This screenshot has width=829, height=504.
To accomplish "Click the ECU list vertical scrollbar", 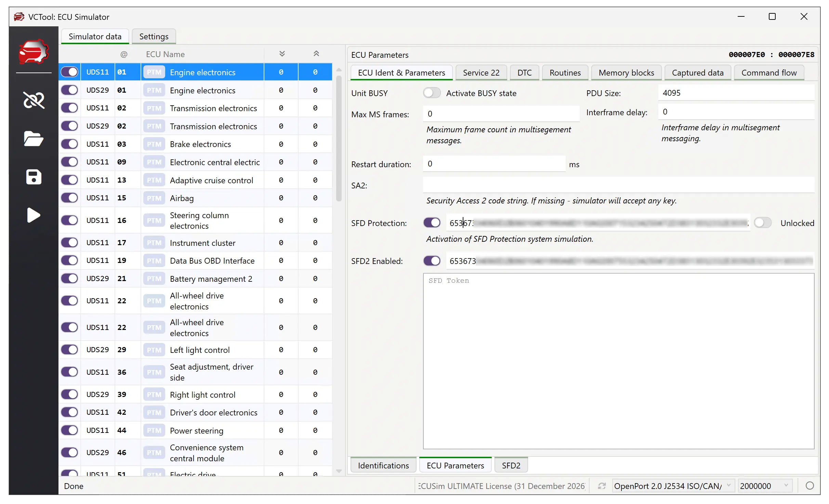I will point(339,138).
